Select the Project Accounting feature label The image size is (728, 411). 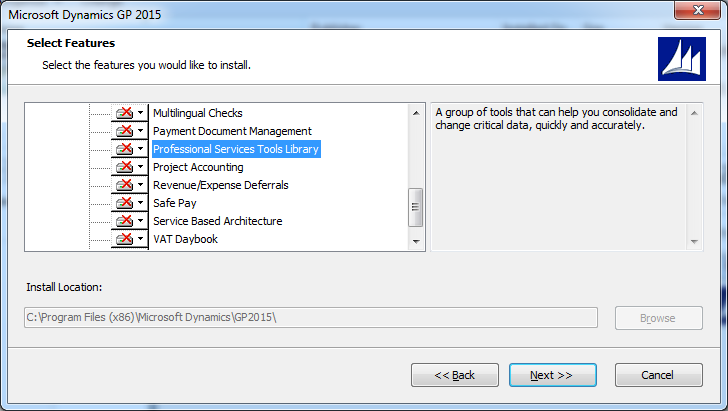[x=198, y=167]
